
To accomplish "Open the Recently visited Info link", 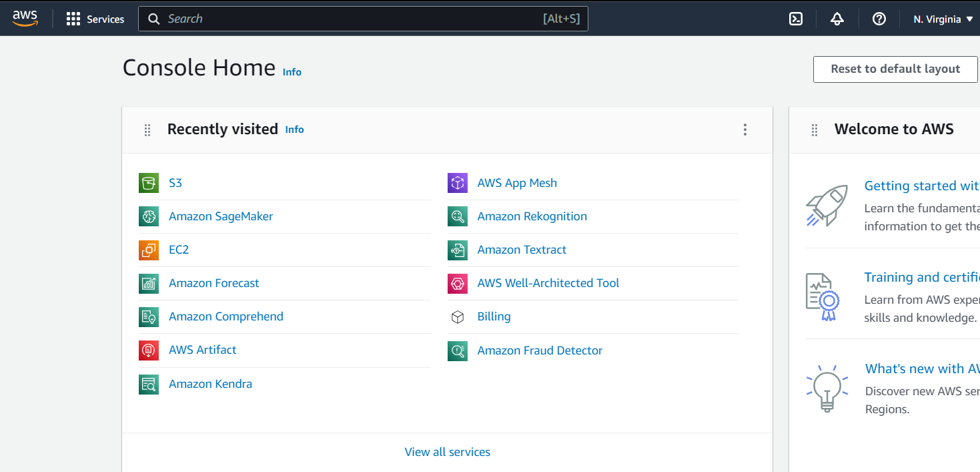I will [x=294, y=130].
